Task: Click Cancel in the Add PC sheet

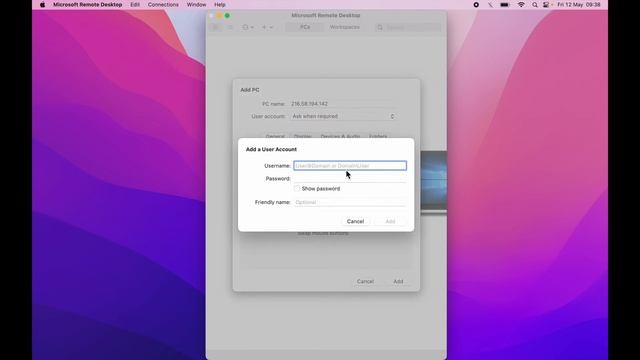Action: [365, 281]
